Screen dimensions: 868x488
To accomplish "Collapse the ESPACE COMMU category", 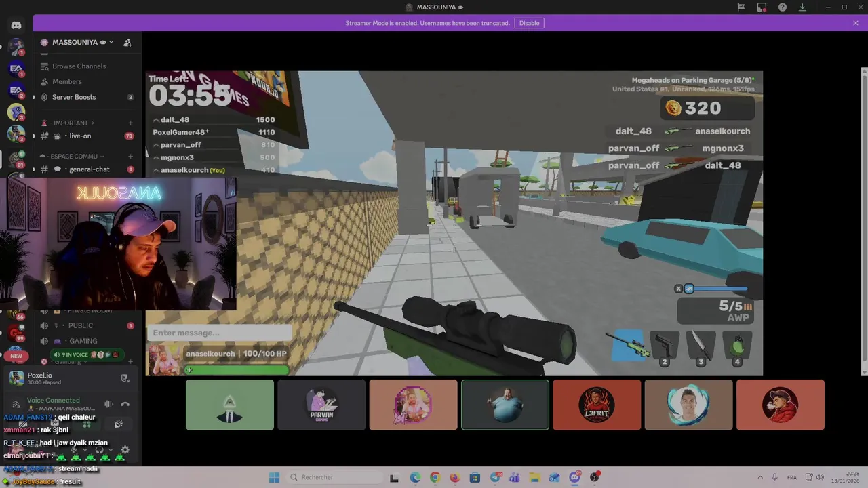I will click(74, 156).
